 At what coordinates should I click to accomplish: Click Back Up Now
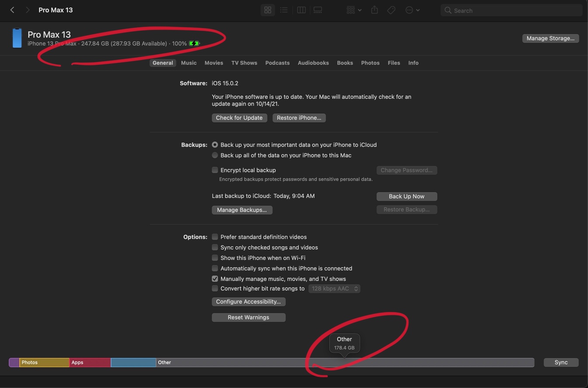click(407, 197)
